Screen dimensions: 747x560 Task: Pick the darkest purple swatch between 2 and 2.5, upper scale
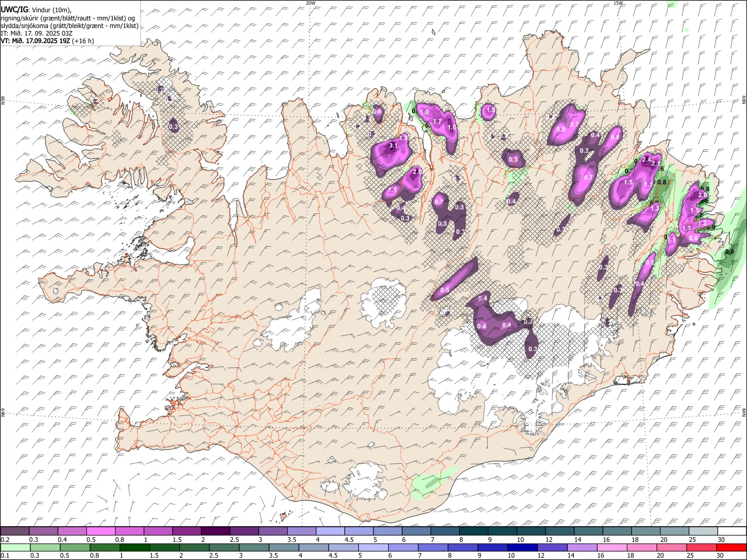pyautogui.click(x=215, y=531)
